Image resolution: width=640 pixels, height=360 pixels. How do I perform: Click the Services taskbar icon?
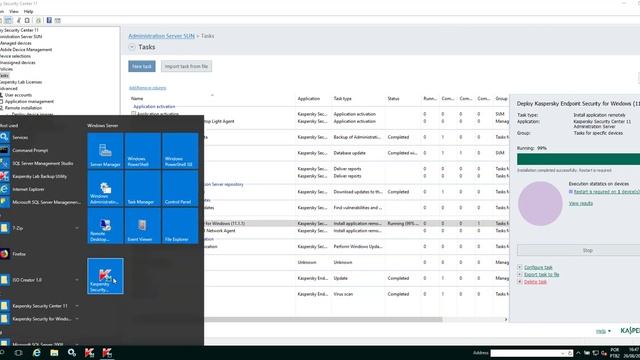tap(72, 353)
